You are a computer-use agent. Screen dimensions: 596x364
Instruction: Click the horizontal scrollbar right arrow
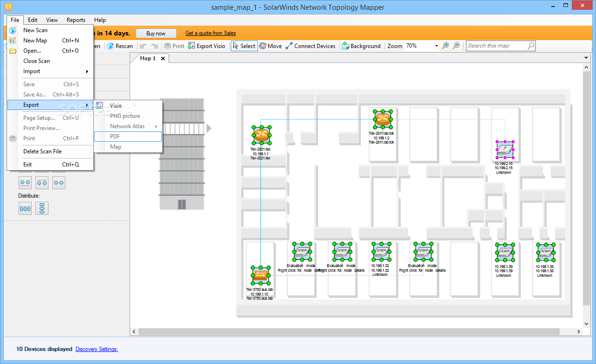tap(579, 331)
